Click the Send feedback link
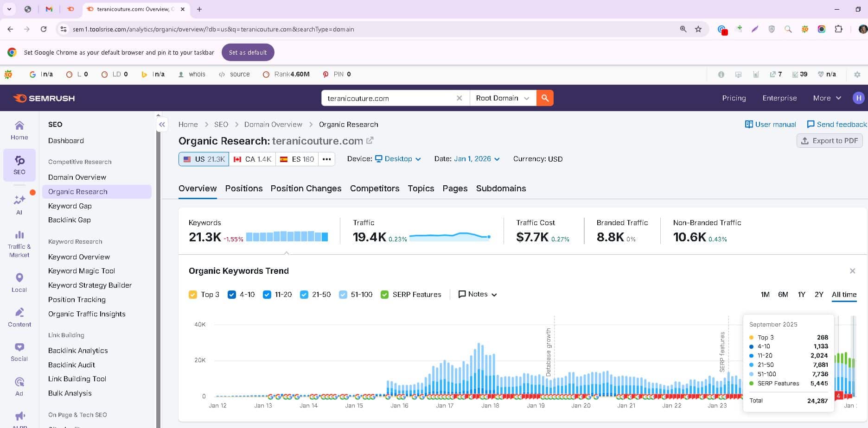The width and height of the screenshot is (868, 428). click(x=837, y=125)
